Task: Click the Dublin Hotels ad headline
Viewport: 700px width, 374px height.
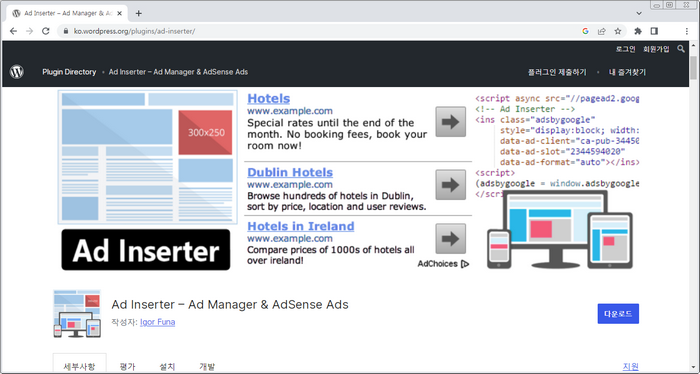Action: [x=290, y=172]
